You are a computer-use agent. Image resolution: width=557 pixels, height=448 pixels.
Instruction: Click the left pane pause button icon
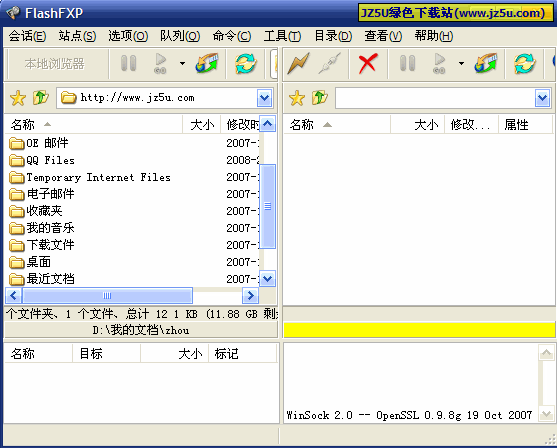[x=129, y=64]
